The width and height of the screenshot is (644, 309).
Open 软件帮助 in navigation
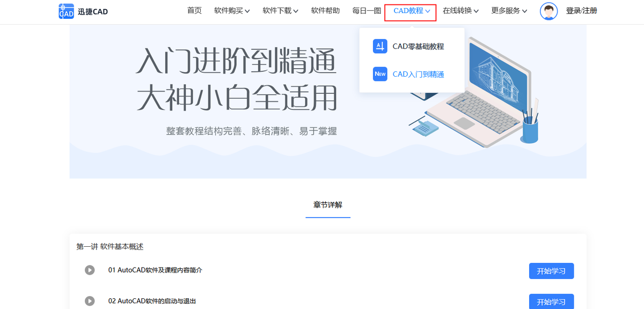(325, 11)
